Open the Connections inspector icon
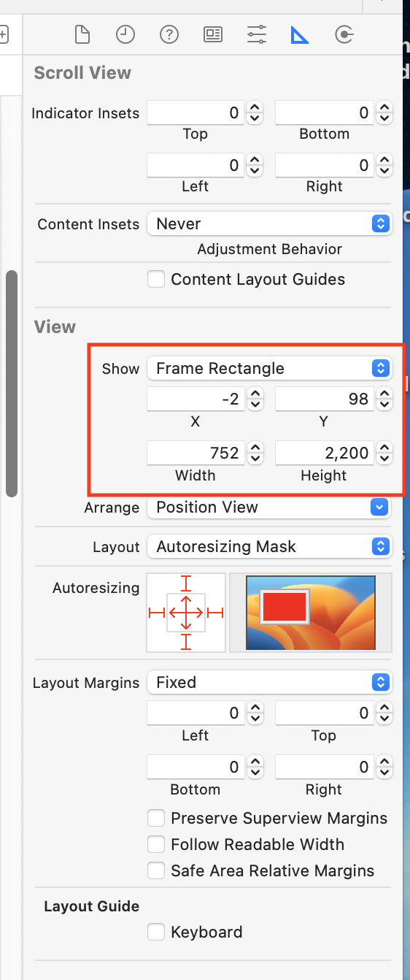410x980 pixels. (x=344, y=34)
